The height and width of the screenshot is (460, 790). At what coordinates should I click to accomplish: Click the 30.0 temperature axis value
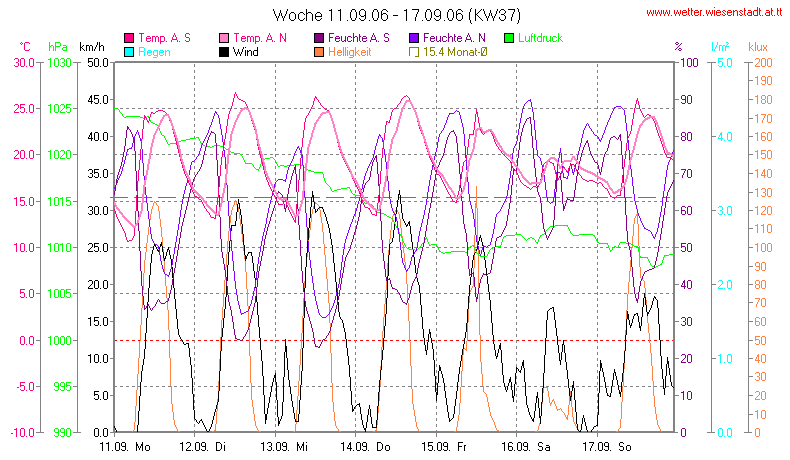pos(24,62)
